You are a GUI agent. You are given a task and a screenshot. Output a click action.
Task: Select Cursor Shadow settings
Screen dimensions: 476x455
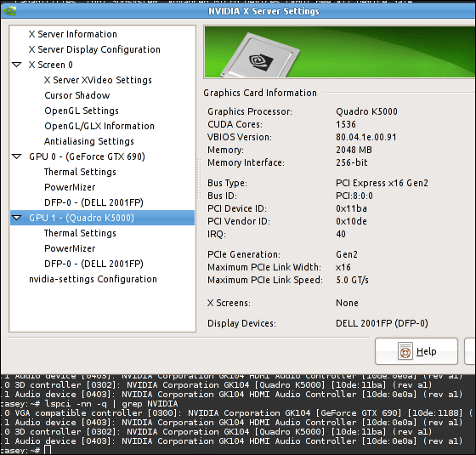click(x=77, y=95)
